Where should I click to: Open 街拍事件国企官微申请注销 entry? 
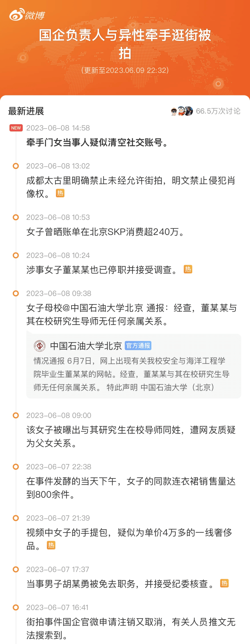coord(131,629)
